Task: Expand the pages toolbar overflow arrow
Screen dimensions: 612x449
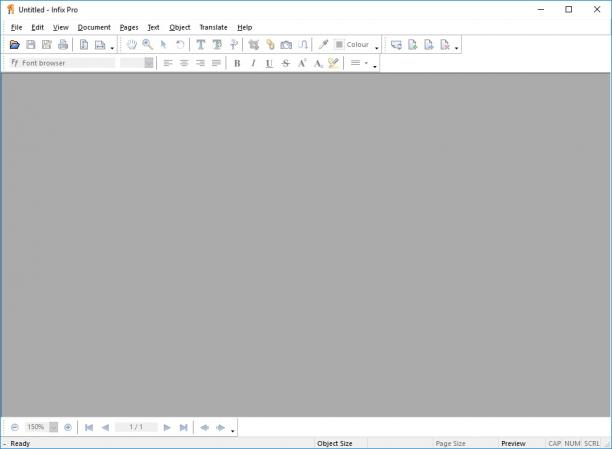Action: click(x=456, y=48)
